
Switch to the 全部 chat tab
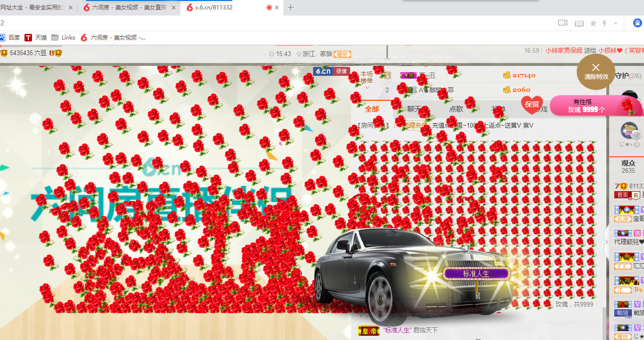pyautogui.click(x=372, y=109)
